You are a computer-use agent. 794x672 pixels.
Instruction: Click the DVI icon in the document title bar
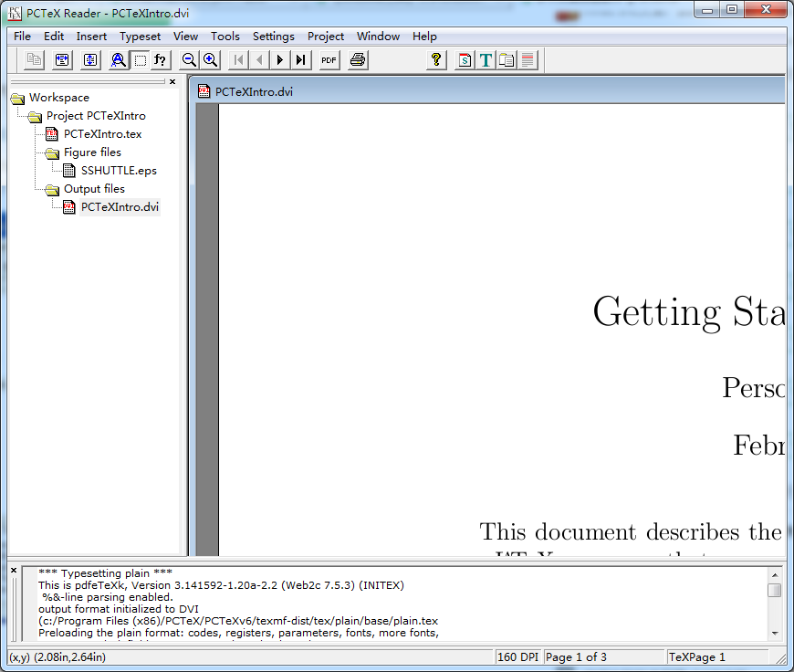(x=204, y=91)
